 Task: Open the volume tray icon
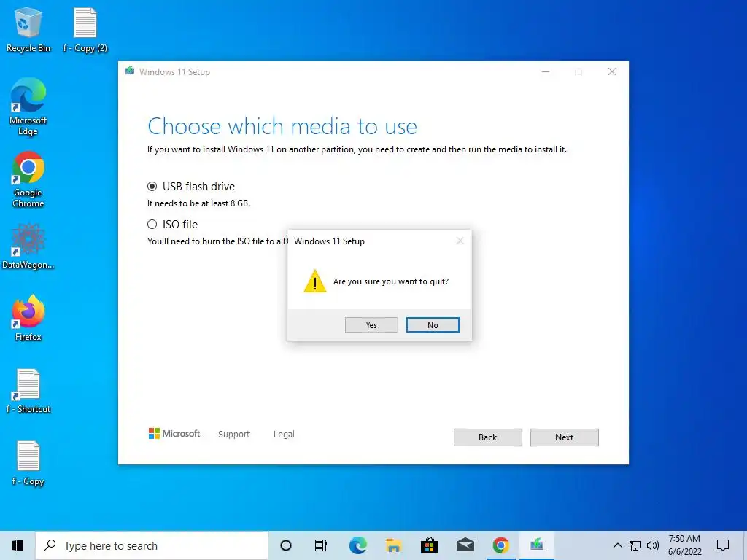[x=653, y=545]
